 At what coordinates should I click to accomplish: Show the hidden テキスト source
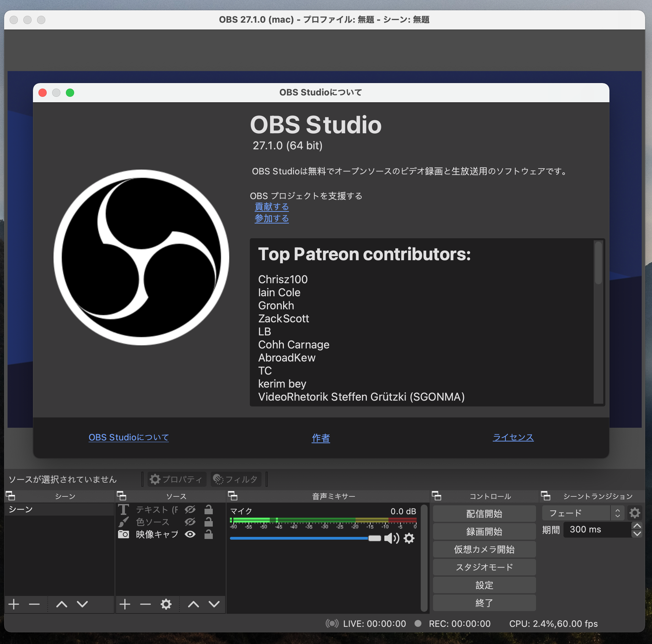[x=190, y=509]
